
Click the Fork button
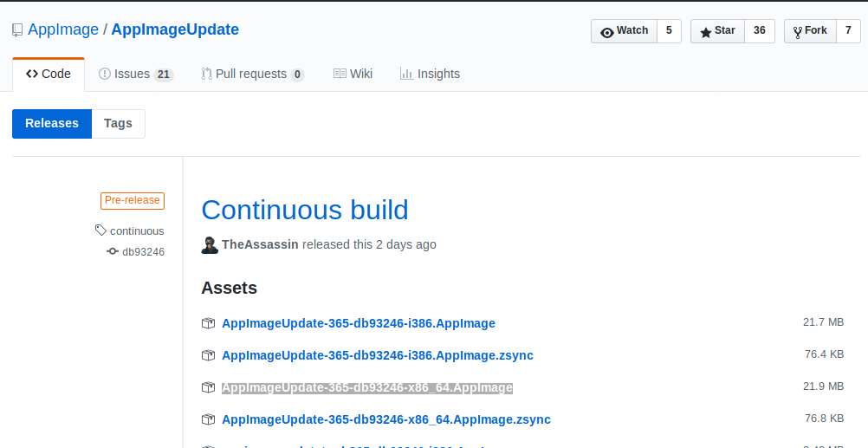(810, 31)
